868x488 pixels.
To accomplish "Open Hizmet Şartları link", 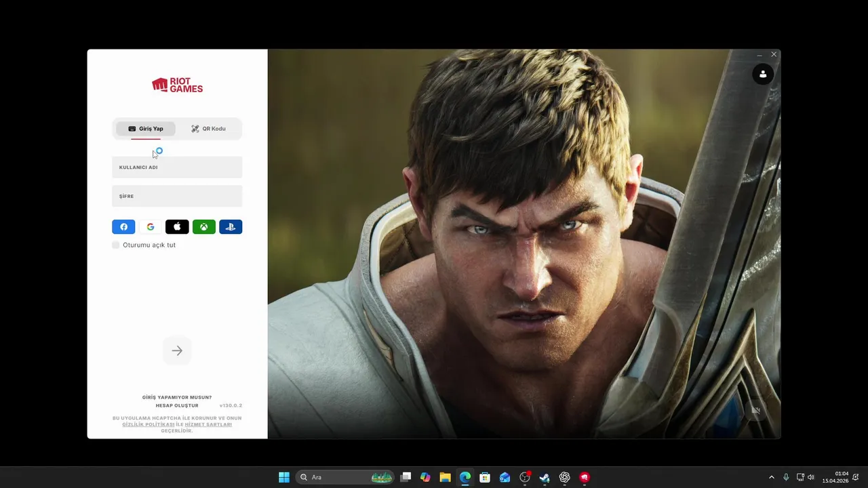I will pyautogui.click(x=208, y=424).
